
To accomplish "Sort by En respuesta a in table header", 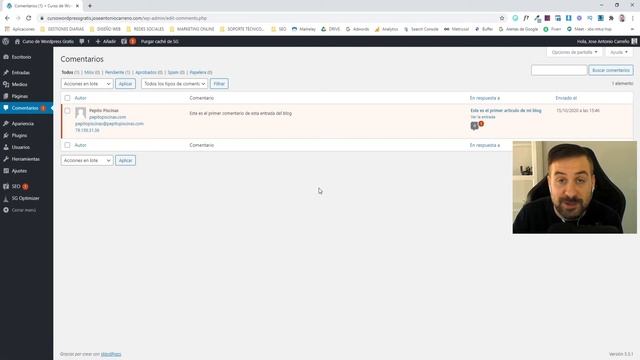I will [484, 98].
